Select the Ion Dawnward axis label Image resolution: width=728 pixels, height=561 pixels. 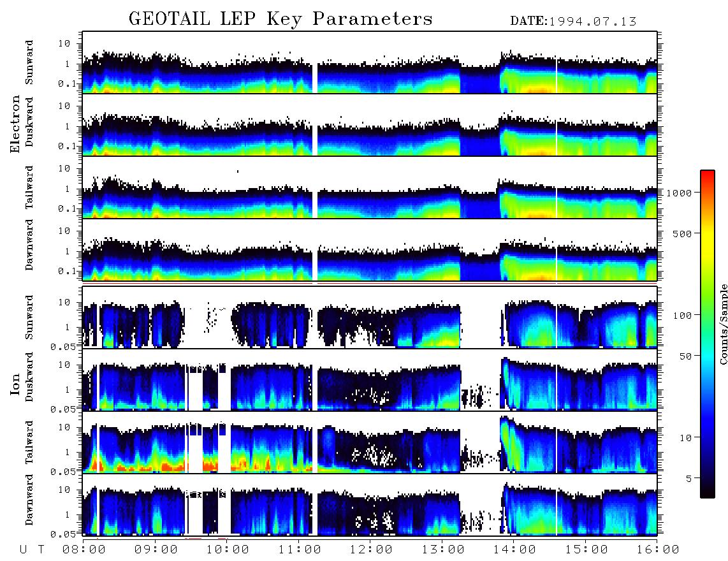[x=29, y=500]
